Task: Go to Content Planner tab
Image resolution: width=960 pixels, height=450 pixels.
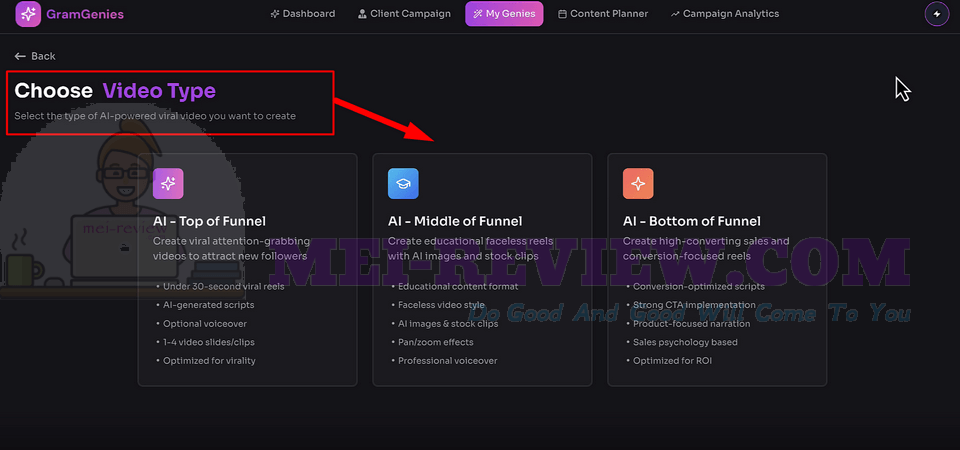Action: 603,14
